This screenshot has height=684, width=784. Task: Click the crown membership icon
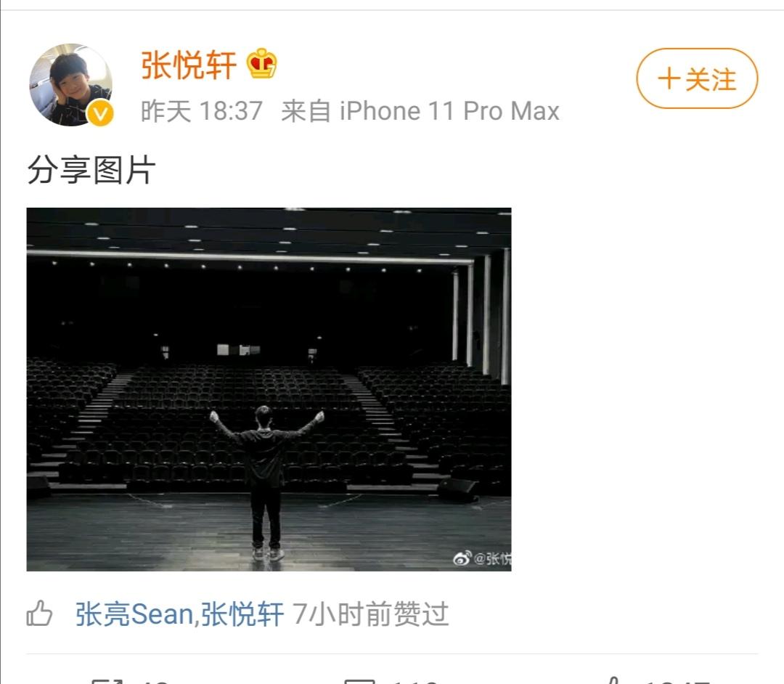[x=262, y=63]
